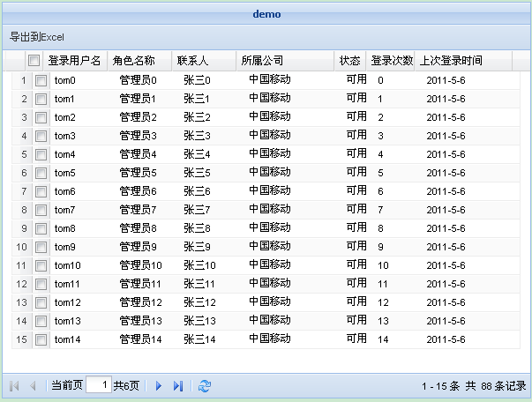Click the 张三12 contact cell
The image size is (532, 402).
coord(199,302)
